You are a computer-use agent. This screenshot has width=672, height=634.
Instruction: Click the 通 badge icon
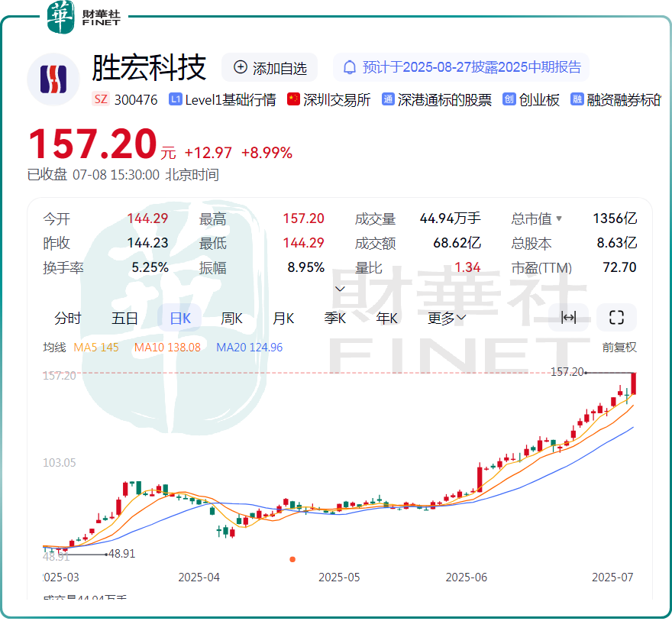click(x=388, y=99)
